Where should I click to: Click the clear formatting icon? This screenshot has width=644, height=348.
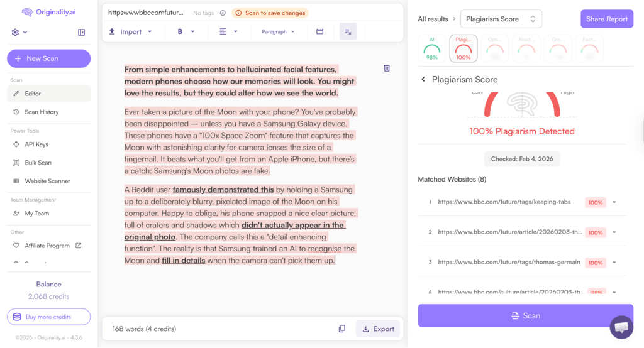(x=348, y=31)
